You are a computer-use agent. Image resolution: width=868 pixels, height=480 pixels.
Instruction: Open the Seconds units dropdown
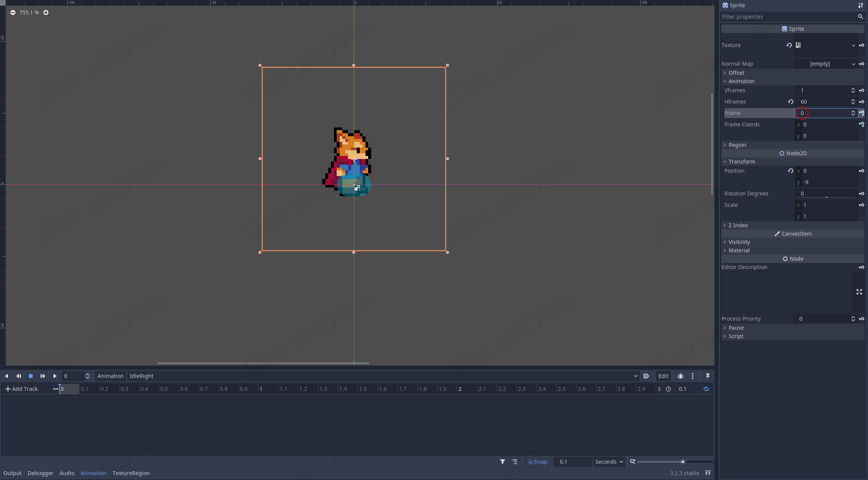[x=609, y=462]
